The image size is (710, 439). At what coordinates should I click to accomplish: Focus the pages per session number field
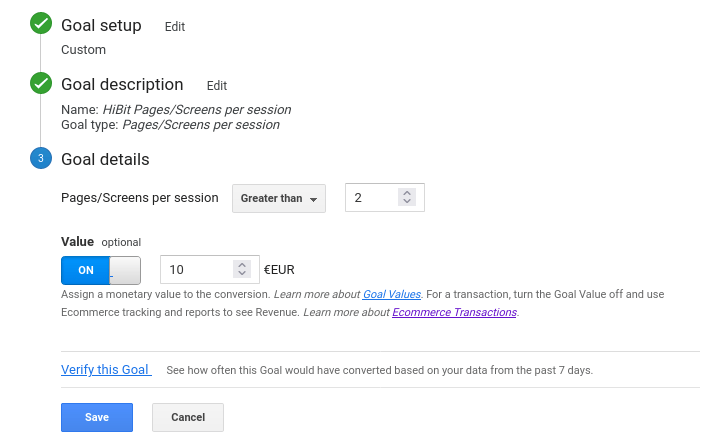coord(385,197)
